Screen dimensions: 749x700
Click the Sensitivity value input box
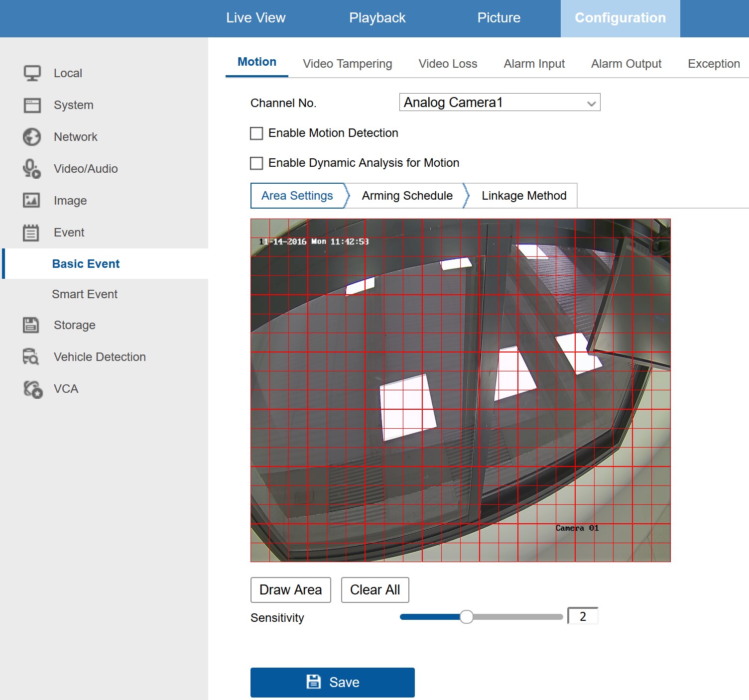click(583, 616)
